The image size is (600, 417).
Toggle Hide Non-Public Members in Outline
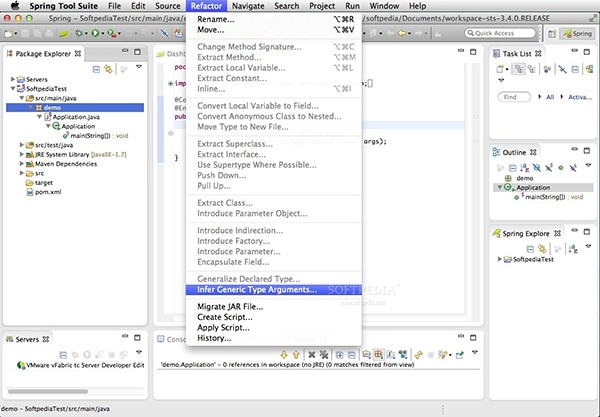tap(561, 168)
